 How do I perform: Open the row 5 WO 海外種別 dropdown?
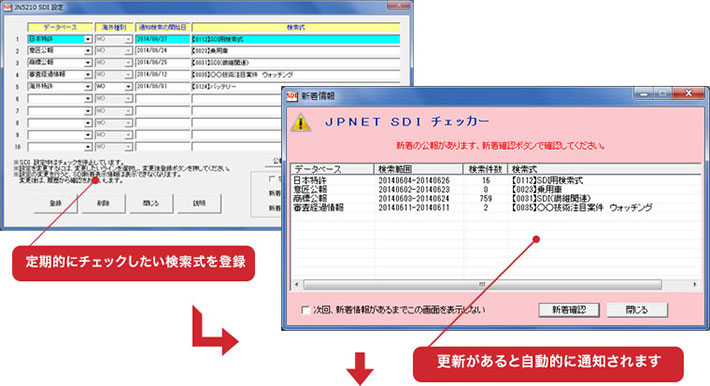(128, 87)
